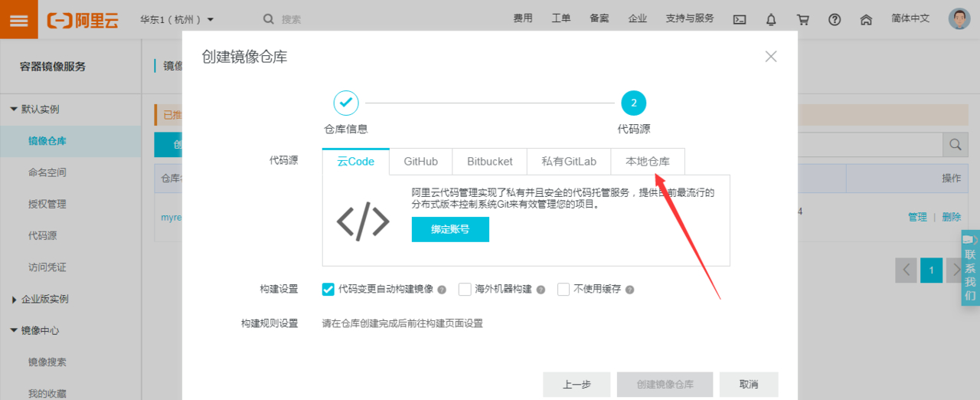
Task: Enable 海外机器构建 checkbox
Action: click(465, 289)
